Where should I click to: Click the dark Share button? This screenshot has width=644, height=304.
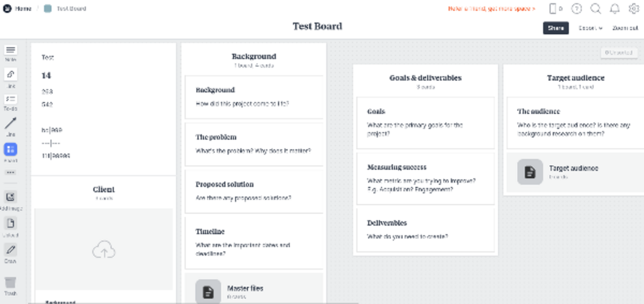click(555, 28)
